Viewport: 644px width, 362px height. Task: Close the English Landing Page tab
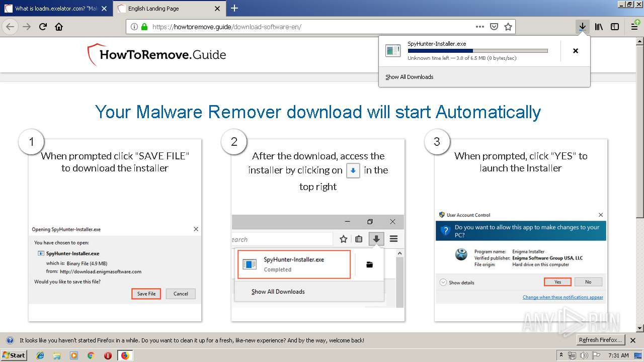(217, 9)
